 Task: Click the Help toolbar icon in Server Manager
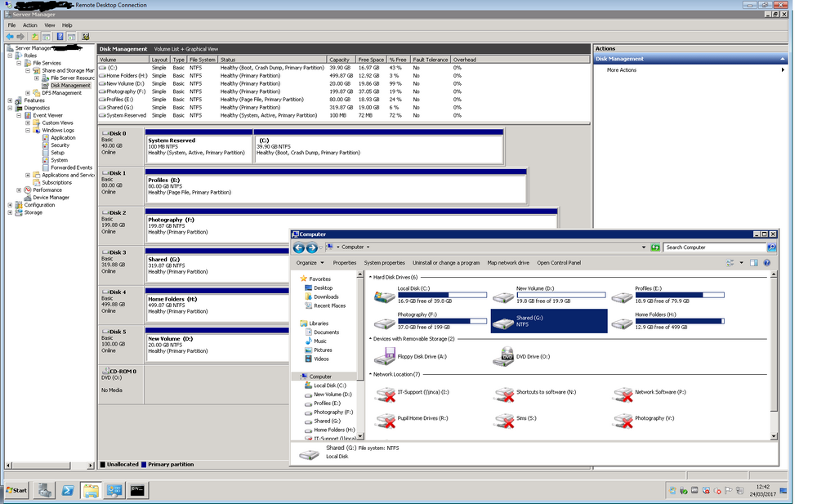[x=60, y=37]
